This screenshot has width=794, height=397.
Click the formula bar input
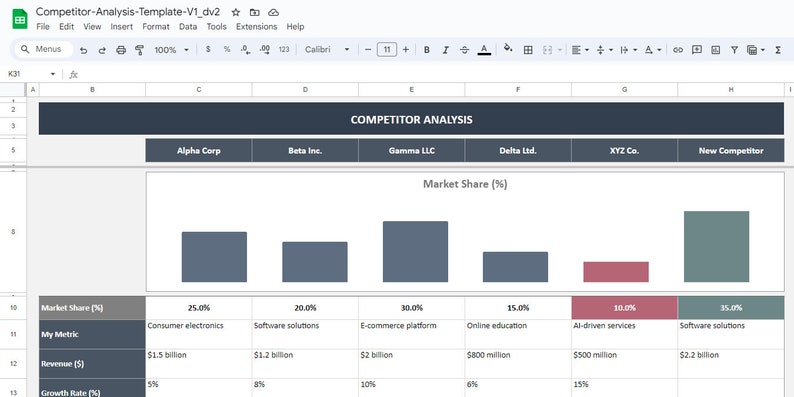435,74
